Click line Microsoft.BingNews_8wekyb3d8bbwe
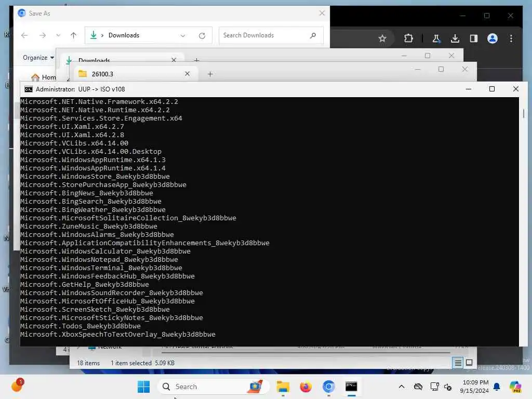Screen dimensions: 532x399 (x=87, y=193)
